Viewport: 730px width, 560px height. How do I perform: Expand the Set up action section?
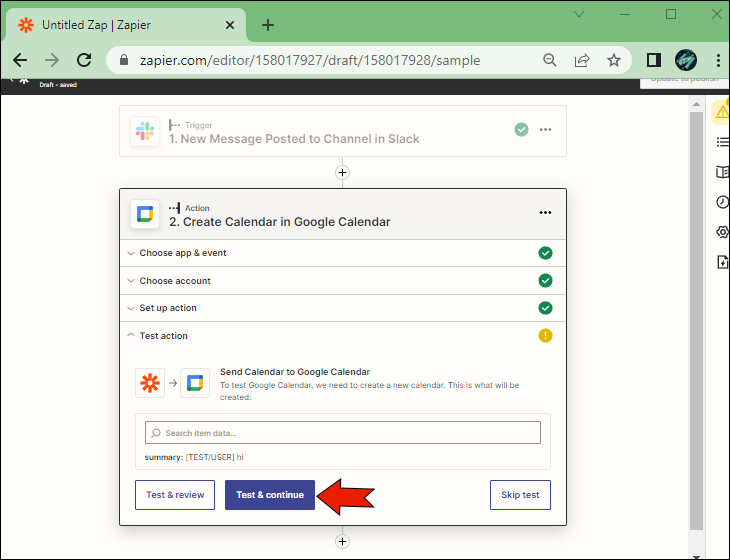pyautogui.click(x=168, y=308)
